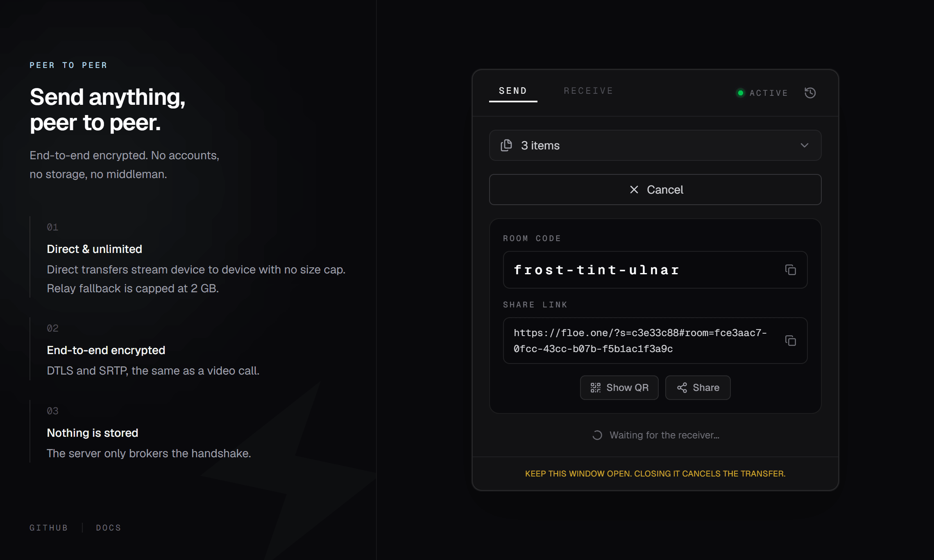This screenshot has height=560, width=934.
Task: Click the files icon beside 3 items
Action: point(506,145)
